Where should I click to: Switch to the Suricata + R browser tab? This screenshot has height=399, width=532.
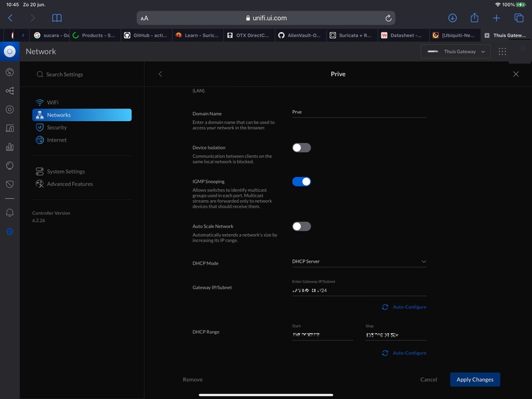(350, 35)
